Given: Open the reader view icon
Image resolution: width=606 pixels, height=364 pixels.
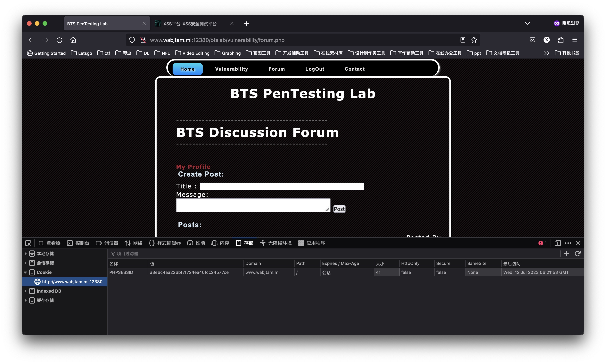Looking at the screenshot, I should click(463, 40).
